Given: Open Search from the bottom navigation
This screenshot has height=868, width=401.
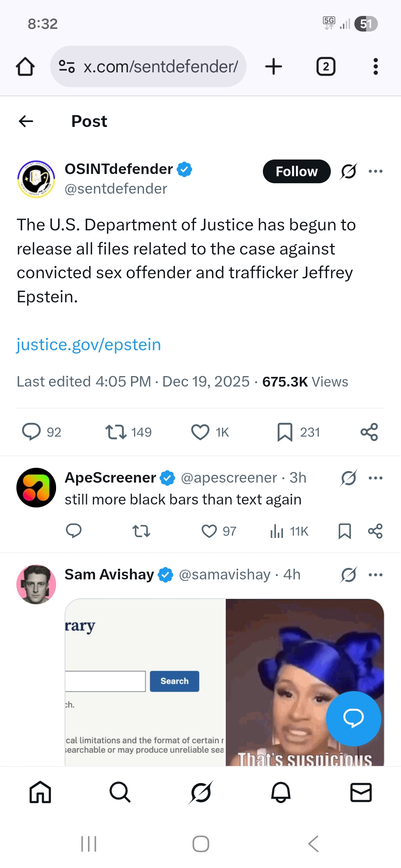Looking at the screenshot, I should [x=120, y=793].
